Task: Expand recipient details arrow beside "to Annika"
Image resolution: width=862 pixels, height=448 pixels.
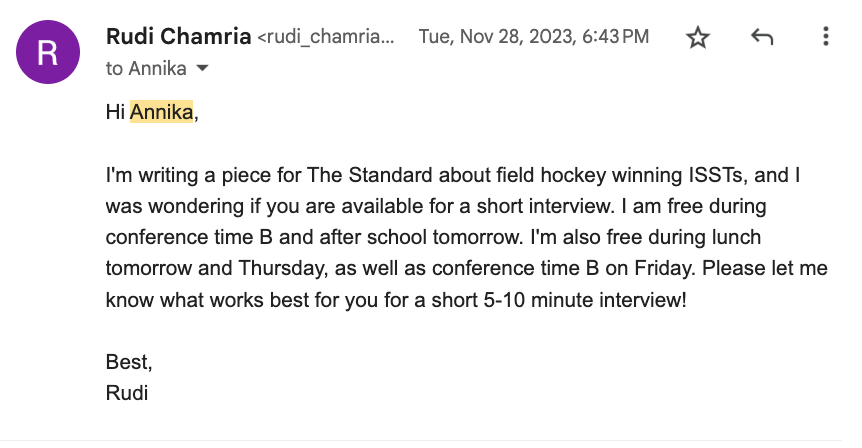Action: coord(202,69)
